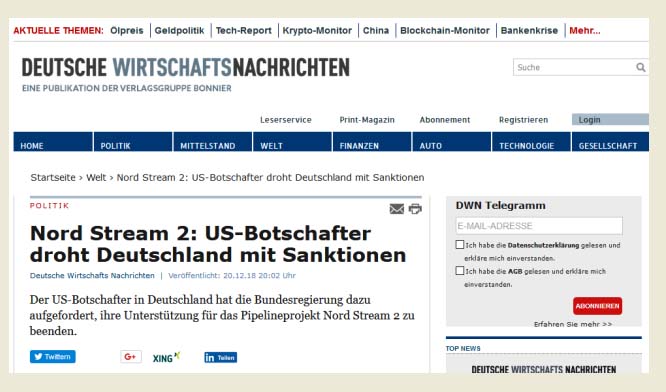This screenshot has width=666, height=392.
Task: Share on LinkedIn with Teilen button
Action: [220, 358]
